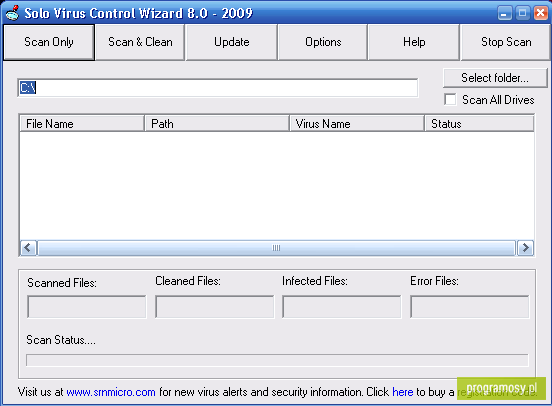Minimize the Solo Virus Control window
Viewport: 552px width, 406px height.
[505, 13]
